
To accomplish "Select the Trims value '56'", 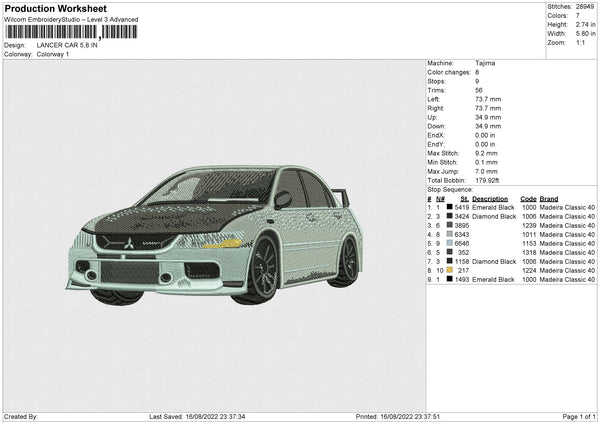I will [x=479, y=90].
